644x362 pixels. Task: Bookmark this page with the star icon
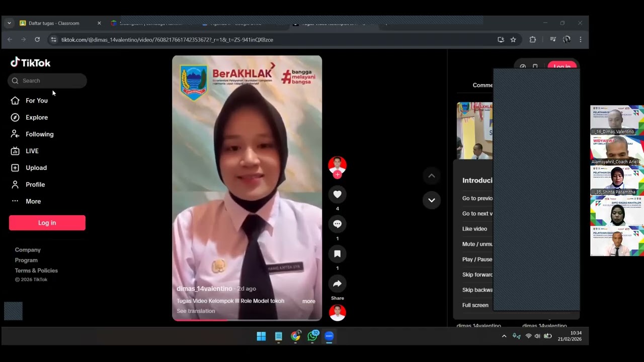(513, 39)
